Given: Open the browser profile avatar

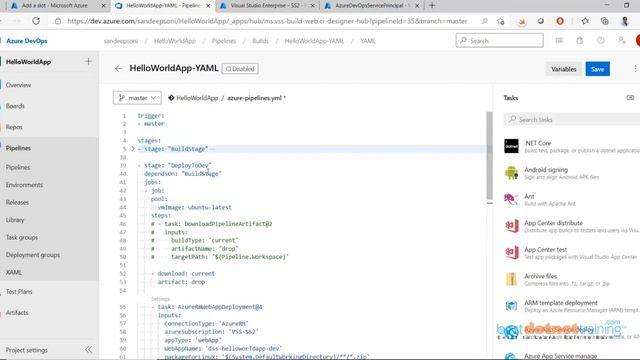Looking at the screenshot, I should 624,21.
